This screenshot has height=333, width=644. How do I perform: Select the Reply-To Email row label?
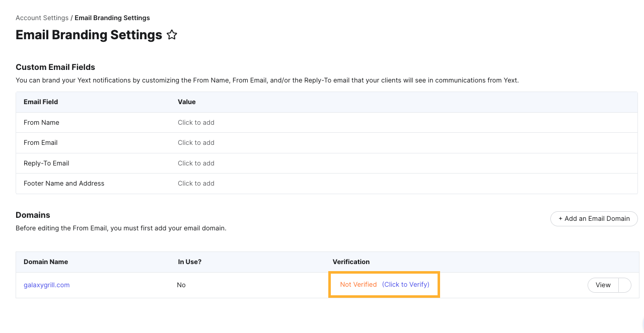(x=46, y=163)
